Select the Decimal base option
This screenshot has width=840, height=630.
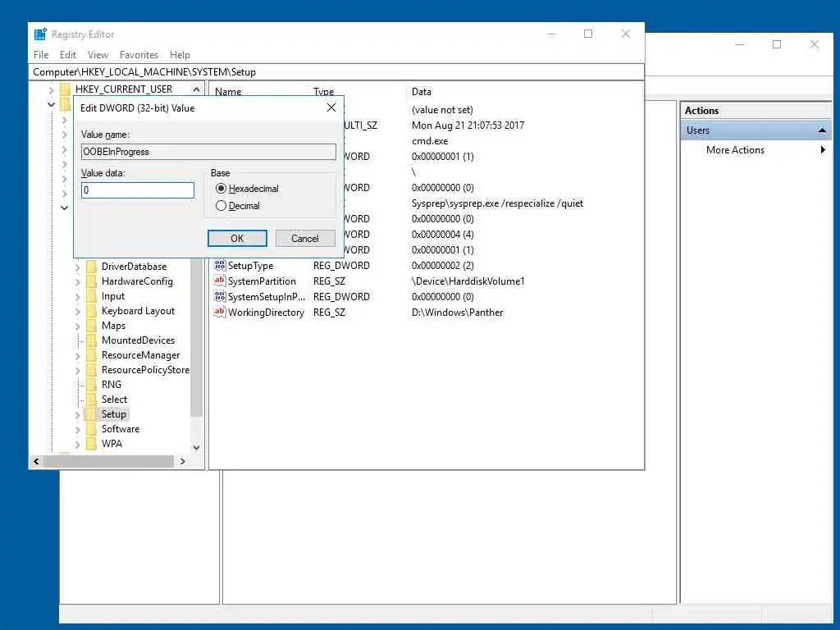click(x=221, y=206)
